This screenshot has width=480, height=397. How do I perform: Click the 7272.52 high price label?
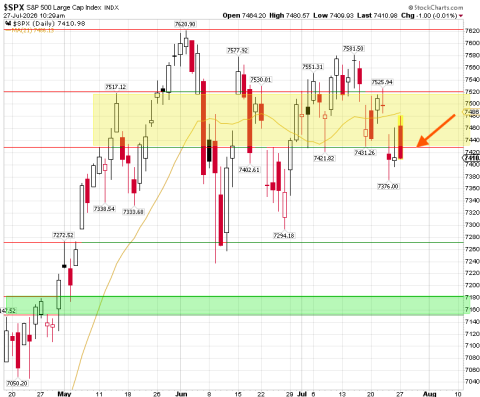click(63, 235)
